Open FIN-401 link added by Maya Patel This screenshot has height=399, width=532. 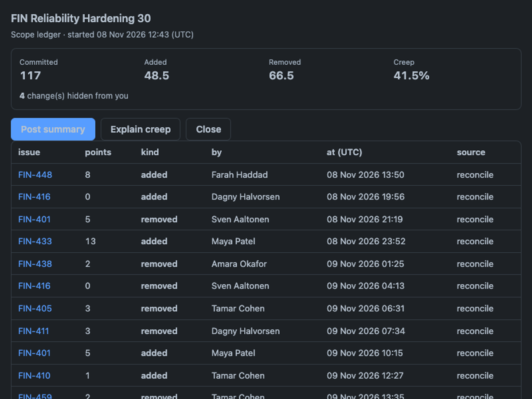coord(34,353)
